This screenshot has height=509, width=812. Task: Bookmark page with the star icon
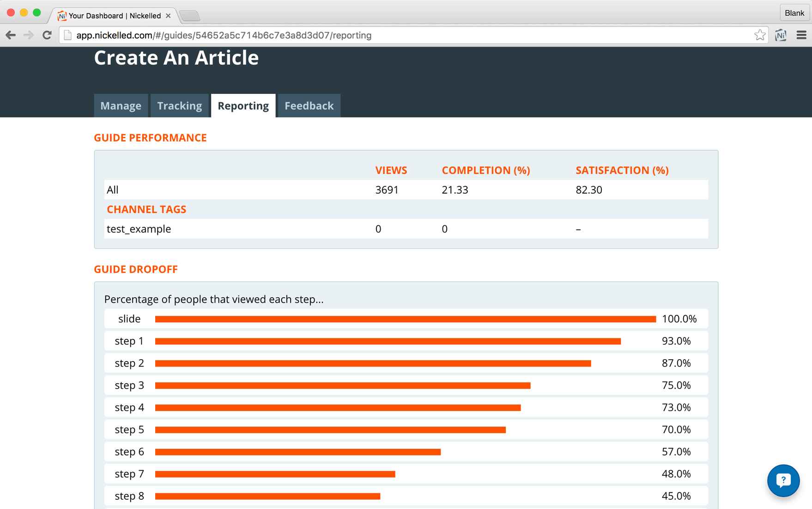point(760,35)
